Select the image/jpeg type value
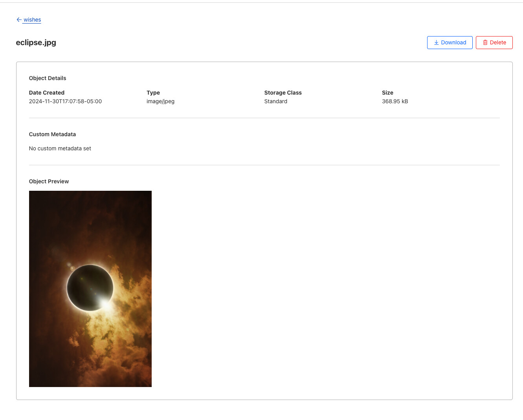 coord(160,101)
